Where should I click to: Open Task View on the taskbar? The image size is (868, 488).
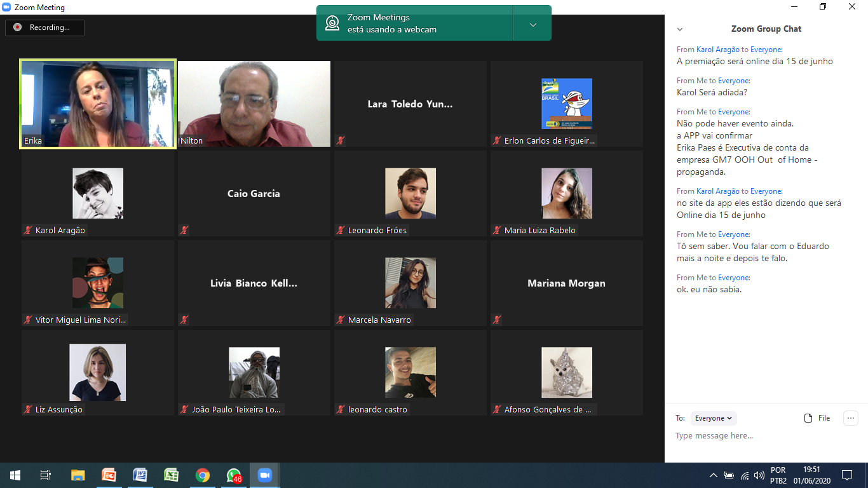click(x=46, y=475)
